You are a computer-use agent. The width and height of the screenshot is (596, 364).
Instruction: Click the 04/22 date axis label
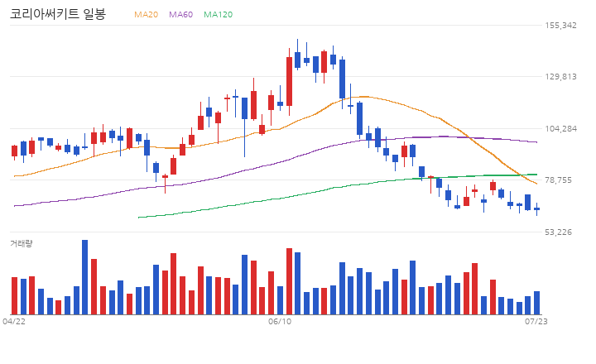point(14,322)
